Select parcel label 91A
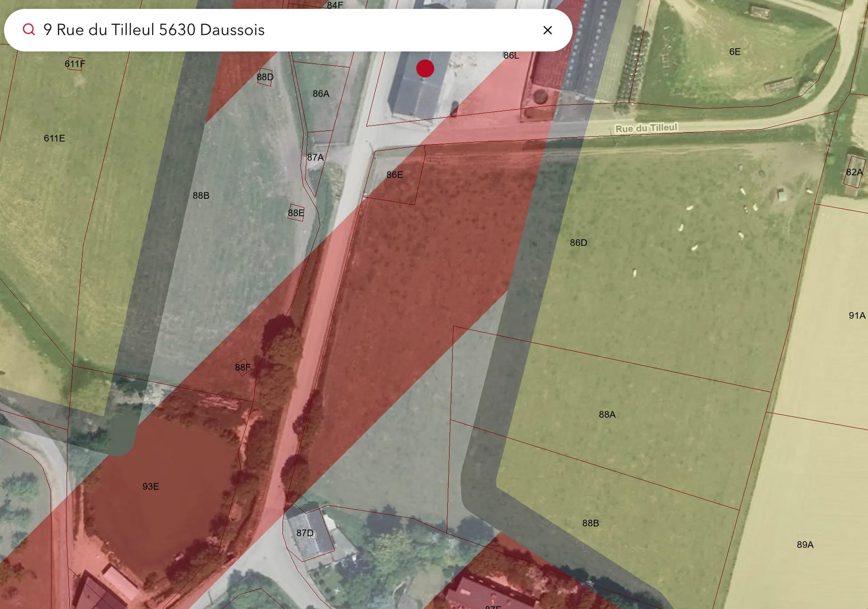The image size is (868, 609). coord(857,316)
